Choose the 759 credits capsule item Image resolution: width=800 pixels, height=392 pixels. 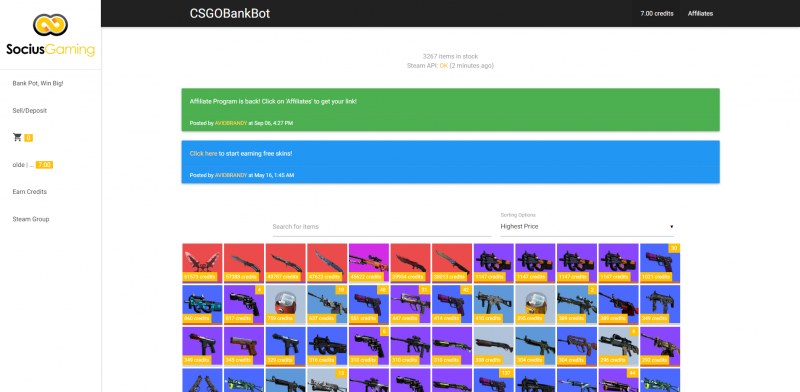tap(286, 305)
